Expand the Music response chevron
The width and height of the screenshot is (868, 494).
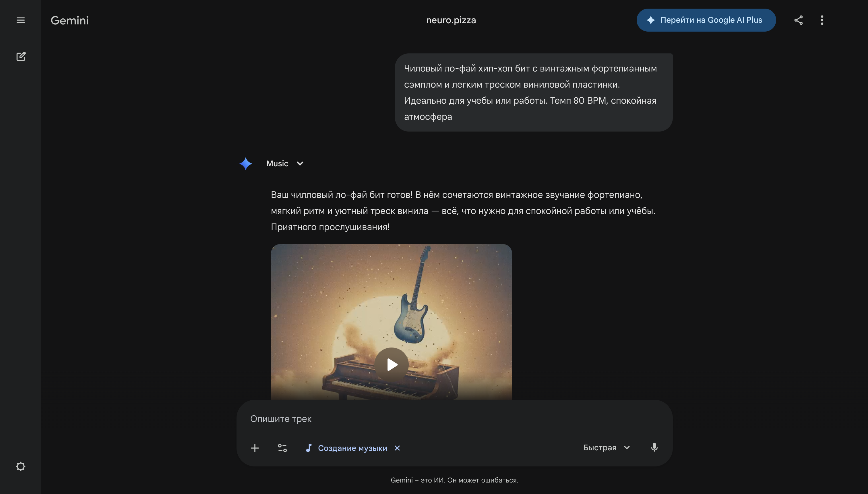tap(300, 163)
